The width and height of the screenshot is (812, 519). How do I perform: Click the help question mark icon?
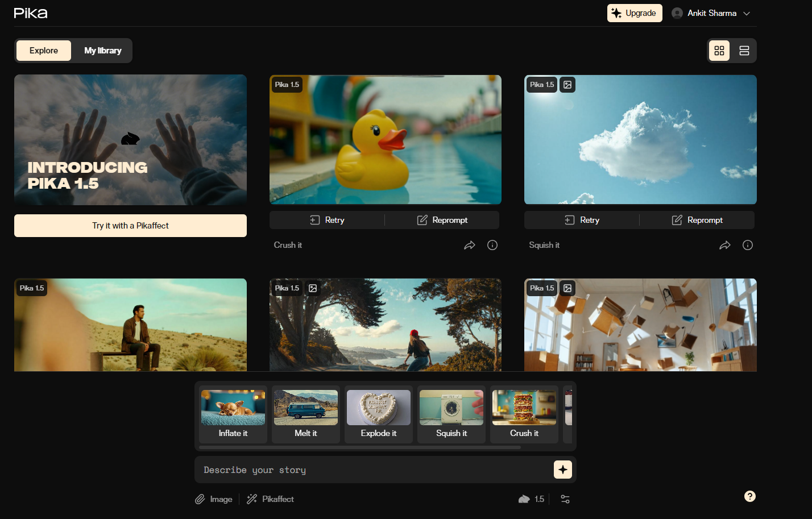750,496
